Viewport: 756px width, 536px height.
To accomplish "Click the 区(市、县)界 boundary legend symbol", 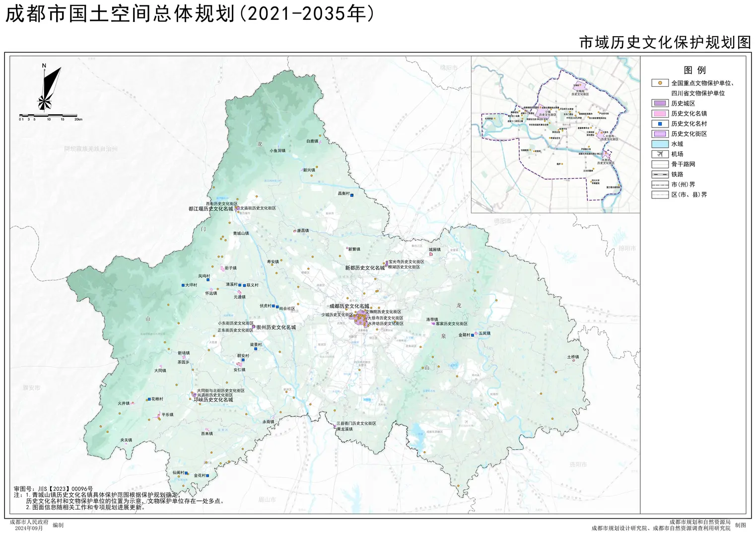I will (660, 195).
